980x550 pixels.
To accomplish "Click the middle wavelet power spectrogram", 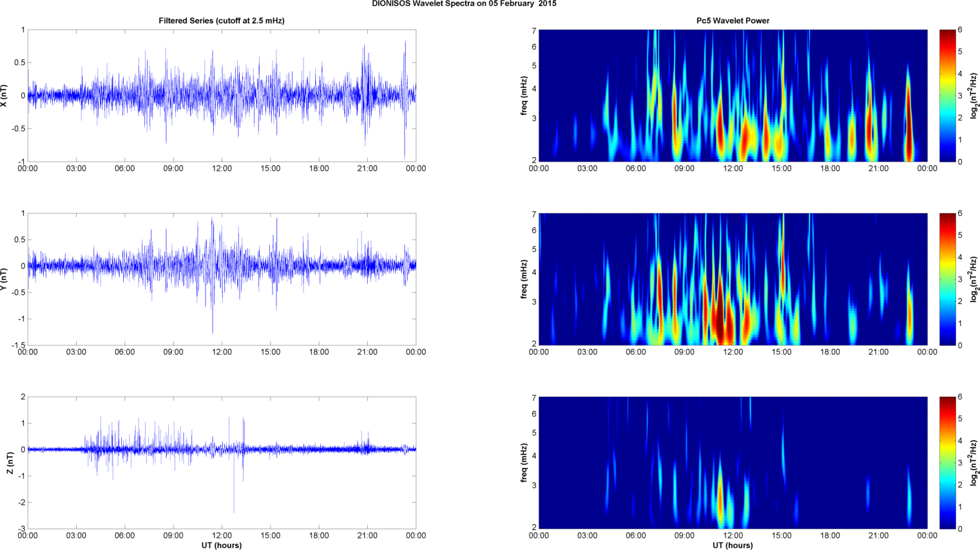I will point(733,279).
